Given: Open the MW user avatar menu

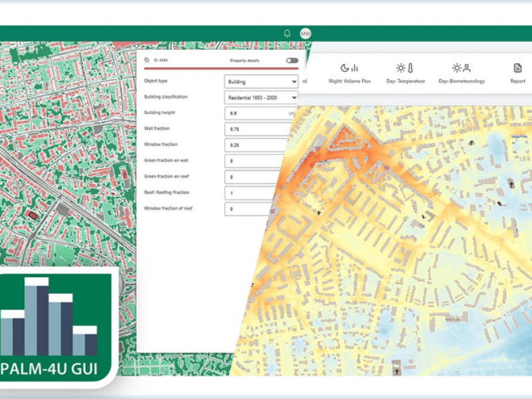Looking at the screenshot, I should tap(305, 33).
